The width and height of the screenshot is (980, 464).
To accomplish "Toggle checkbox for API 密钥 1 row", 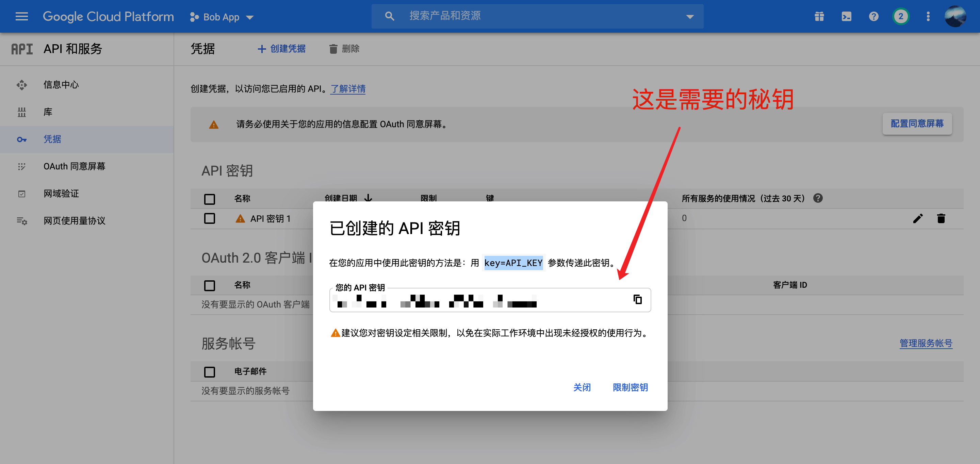I will 209,218.
